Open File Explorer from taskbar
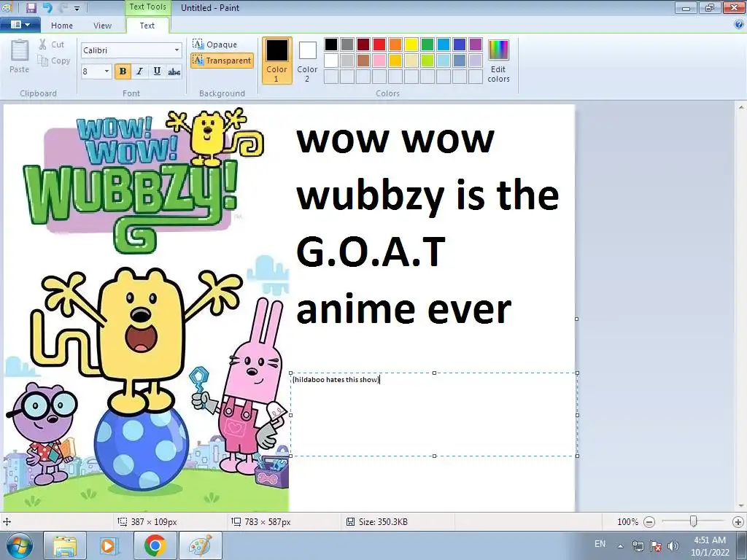This screenshot has width=747, height=560. coord(65,545)
